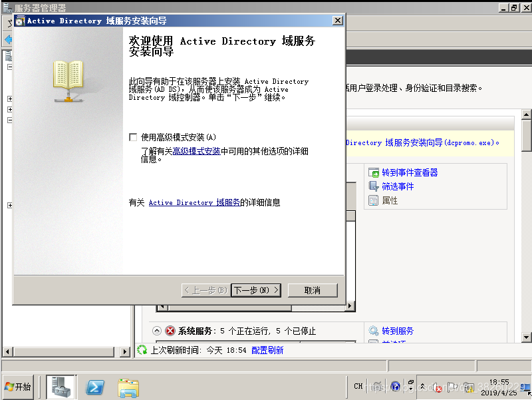Click the show desktop icon in tray corner
Viewport: 532px width, 400px height.
(x=525, y=387)
